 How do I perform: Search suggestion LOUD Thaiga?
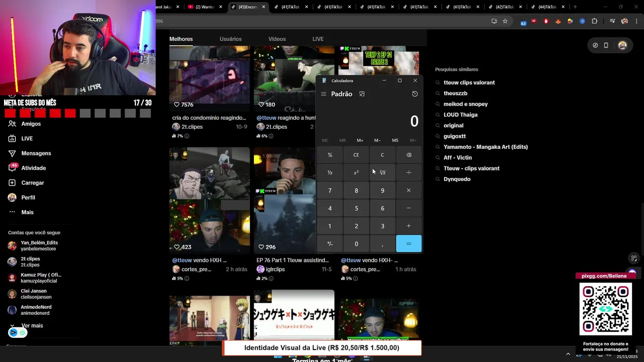(x=460, y=115)
